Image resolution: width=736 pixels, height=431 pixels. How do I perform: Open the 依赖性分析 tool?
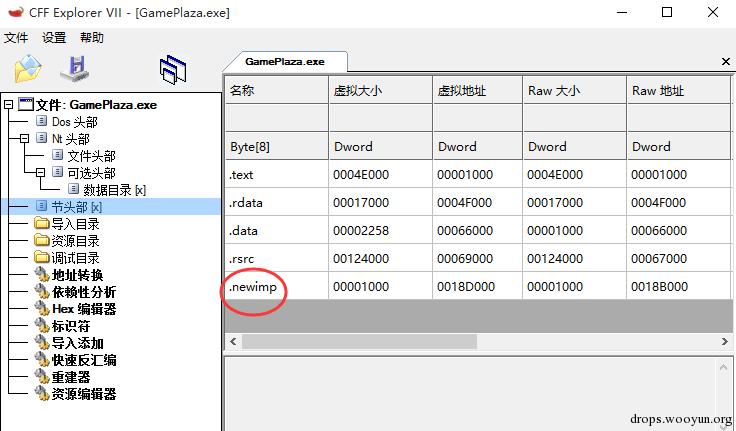84,292
